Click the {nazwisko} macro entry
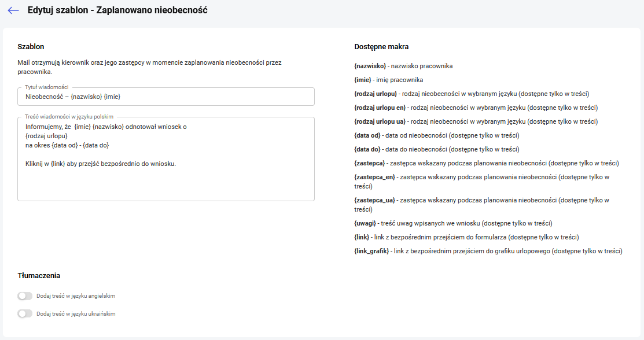The width and height of the screenshot is (644, 340). (x=370, y=66)
